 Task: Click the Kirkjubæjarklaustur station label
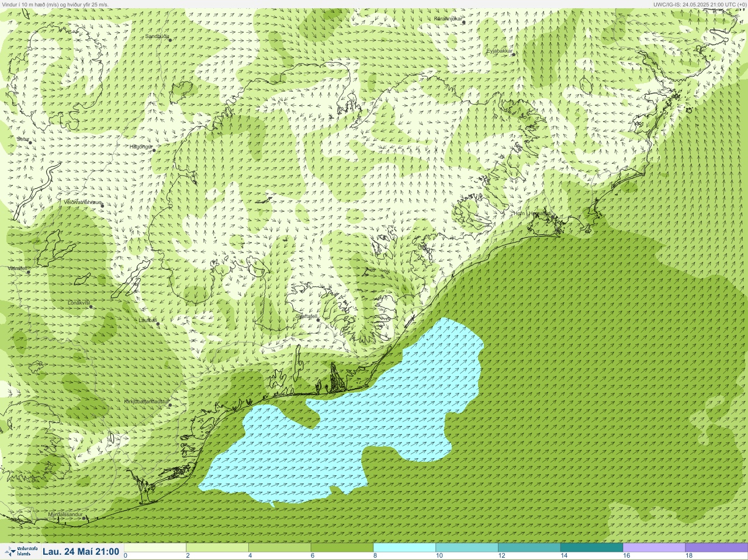click(146, 402)
